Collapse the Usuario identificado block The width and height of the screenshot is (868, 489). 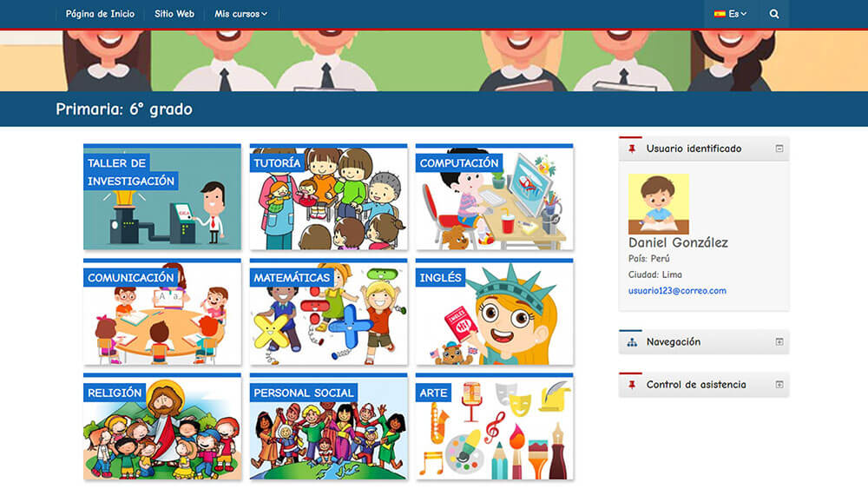779,149
